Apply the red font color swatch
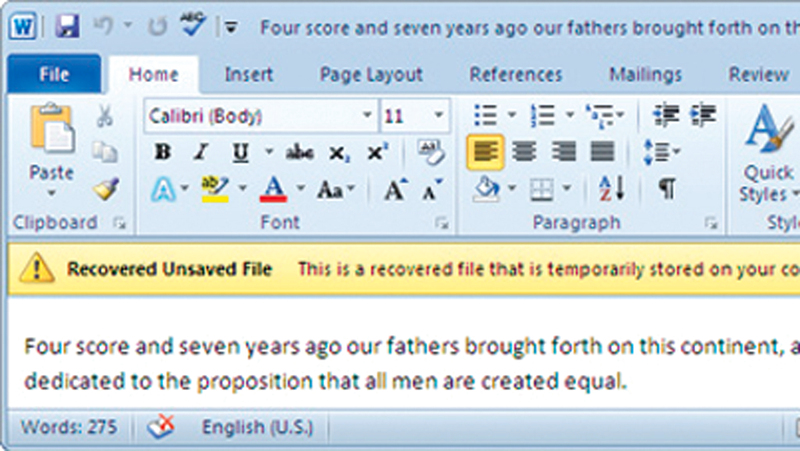Viewport: 800px width, 451px height. (273, 188)
